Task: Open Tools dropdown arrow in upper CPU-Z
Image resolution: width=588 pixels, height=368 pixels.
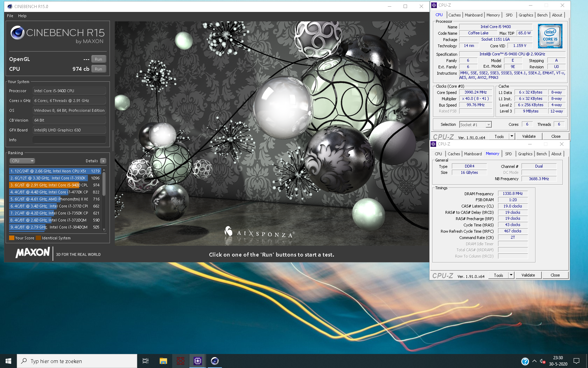Action: click(x=512, y=136)
